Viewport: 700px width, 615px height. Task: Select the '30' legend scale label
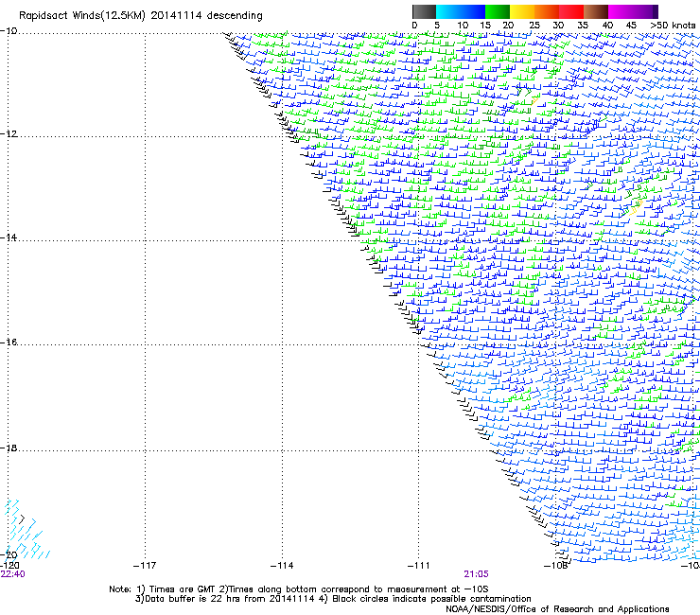(558, 26)
